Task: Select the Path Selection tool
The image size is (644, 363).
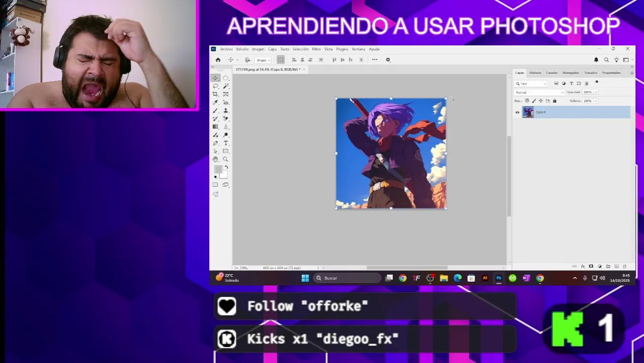Action: (x=216, y=151)
